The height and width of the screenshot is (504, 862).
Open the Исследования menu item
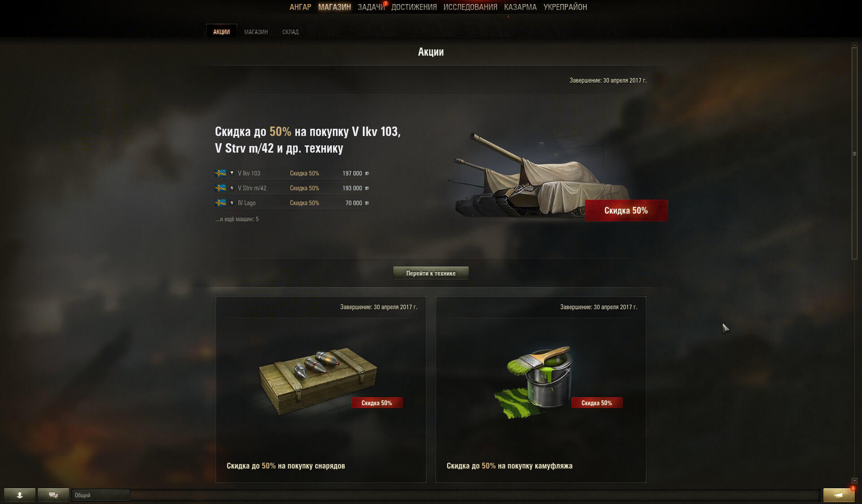[470, 7]
